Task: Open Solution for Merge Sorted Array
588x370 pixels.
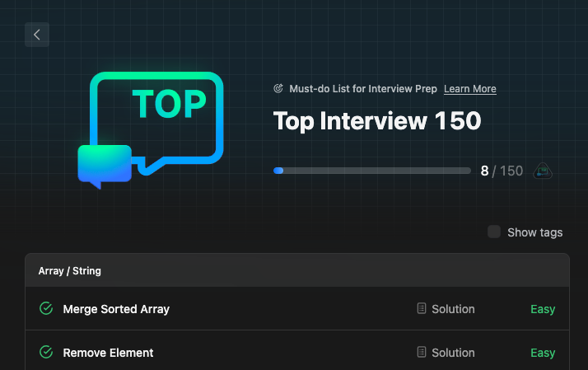Action: (x=453, y=309)
